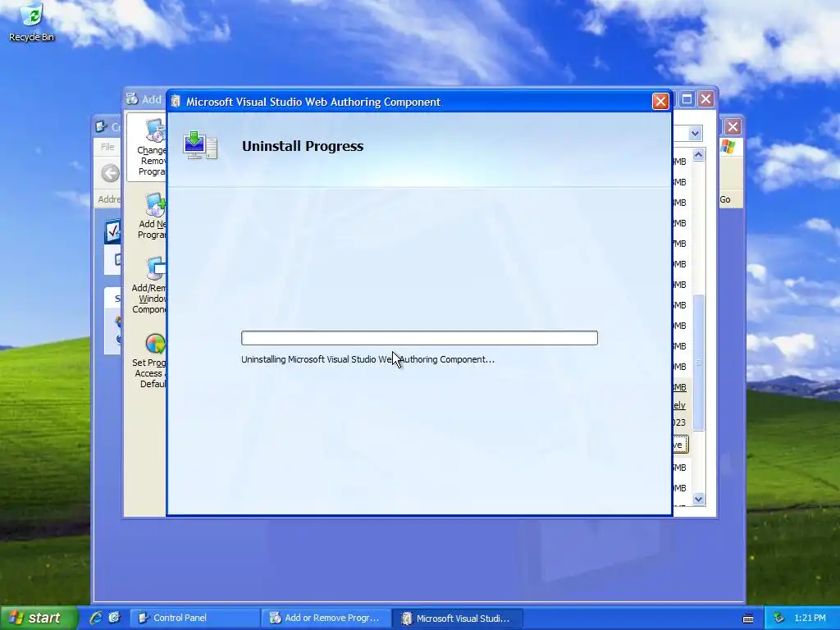Screen dimensions: 840x630
Task: Click the Visual Studio dialog title bar icon
Action: click(176, 102)
